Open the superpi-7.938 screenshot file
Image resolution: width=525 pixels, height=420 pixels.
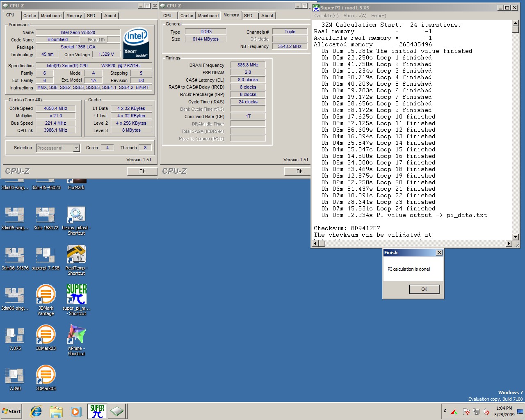coord(46,258)
